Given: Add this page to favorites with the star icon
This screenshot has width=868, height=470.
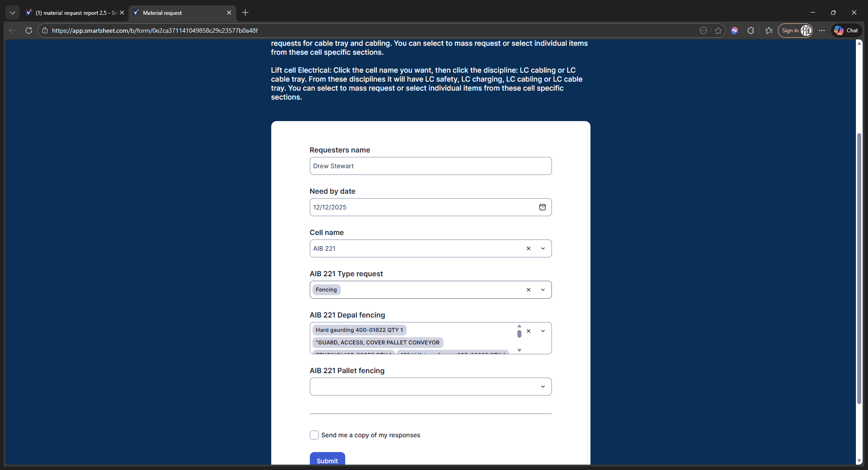Looking at the screenshot, I should click(718, 30).
